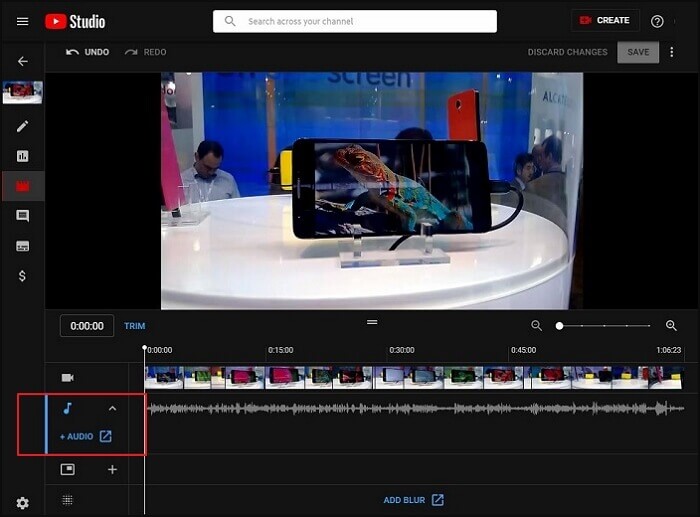The height and width of the screenshot is (517, 700).
Task: Open video Details pencil icon
Action: [x=22, y=126]
